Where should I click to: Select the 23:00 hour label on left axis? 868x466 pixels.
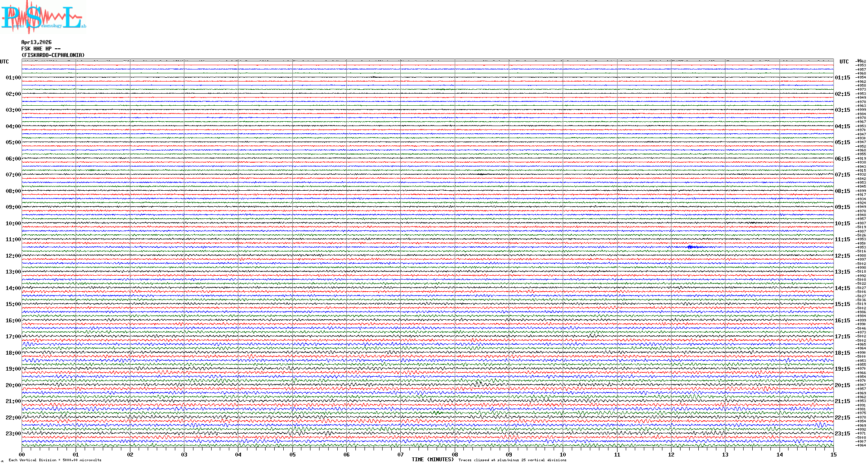pyautogui.click(x=13, y=434)
